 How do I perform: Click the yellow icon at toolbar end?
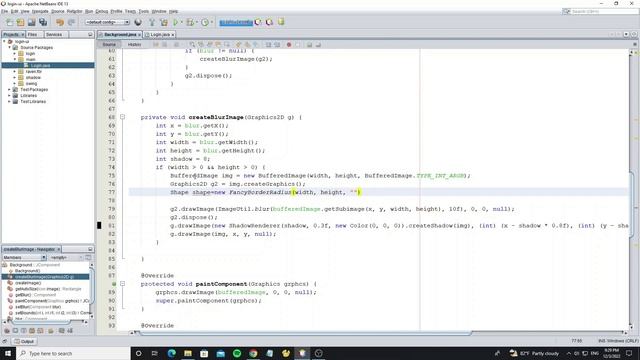281,22
